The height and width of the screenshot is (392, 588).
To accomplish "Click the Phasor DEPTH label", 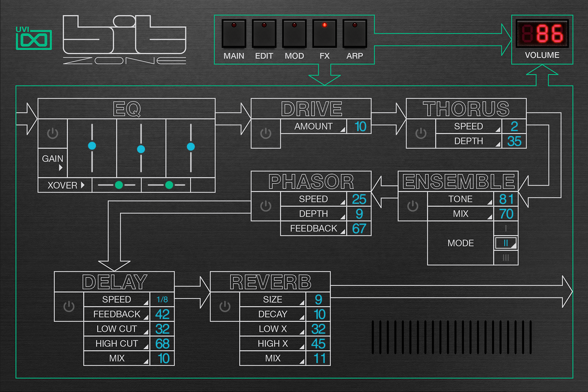I will click(x=314, y=214).
